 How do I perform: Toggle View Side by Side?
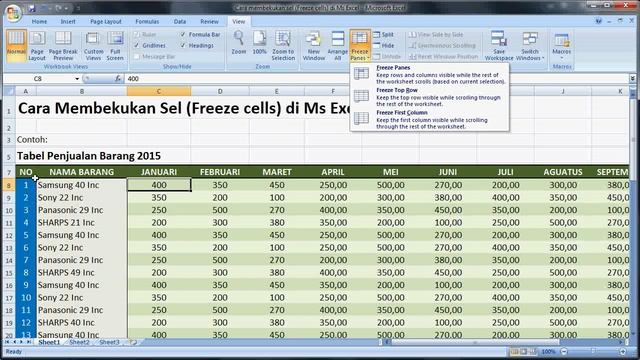[436, 35]
